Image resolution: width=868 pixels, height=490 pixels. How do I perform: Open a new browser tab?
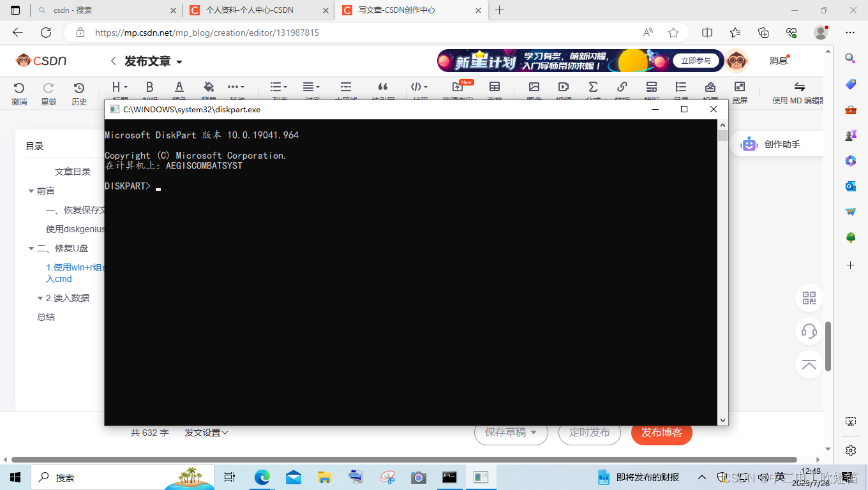tap(500, 10)
